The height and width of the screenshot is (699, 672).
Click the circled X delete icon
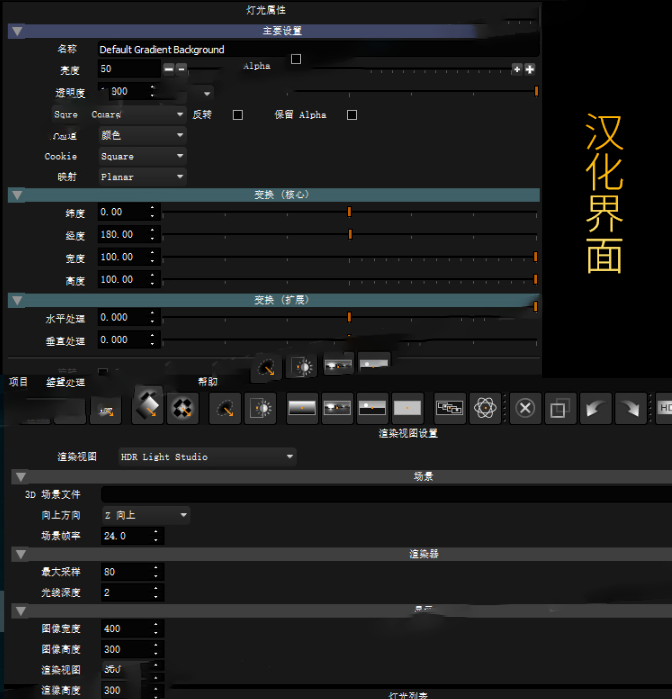coord(526,408)
